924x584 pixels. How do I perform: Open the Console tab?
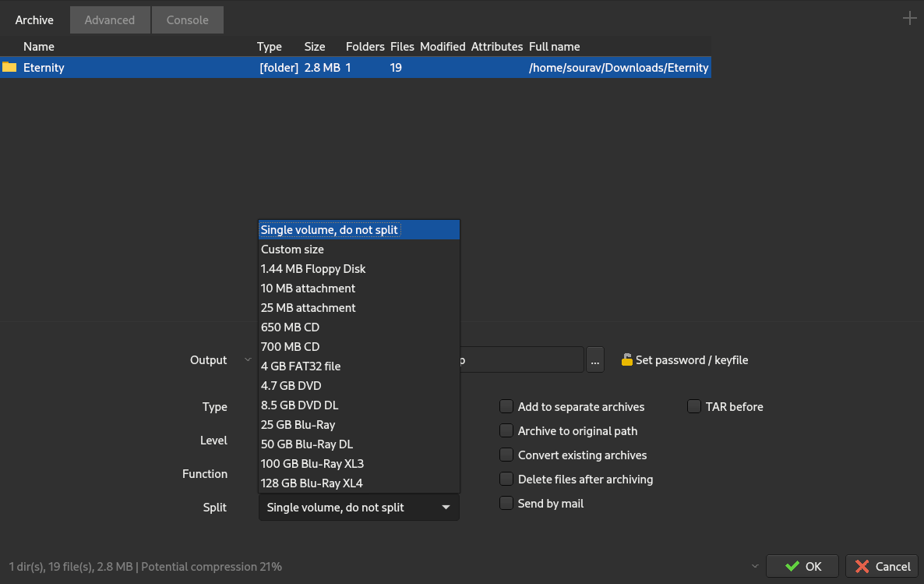point(187,20)
